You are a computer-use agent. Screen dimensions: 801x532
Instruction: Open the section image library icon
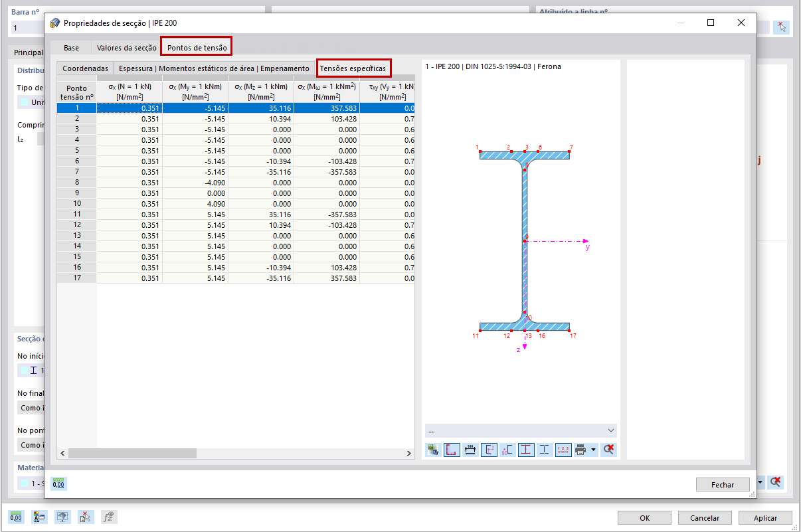point(433,450)
